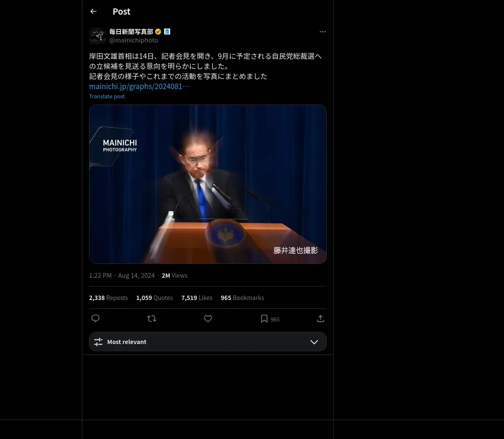
Task: Click the @mainichiphoto handle
Action: point(134,40)
